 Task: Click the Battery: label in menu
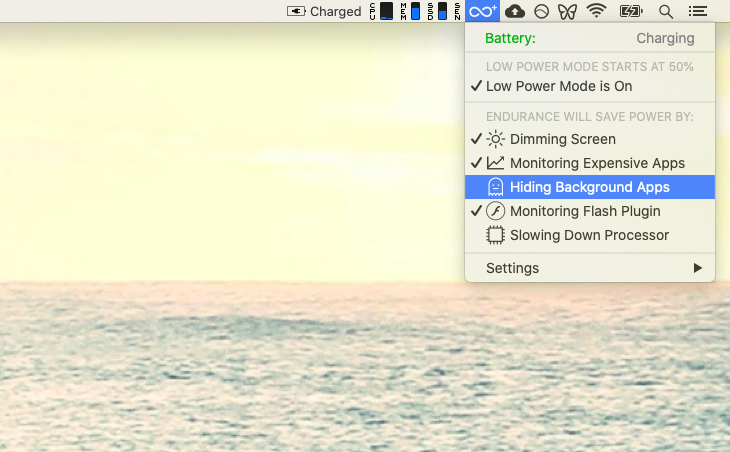510,38
